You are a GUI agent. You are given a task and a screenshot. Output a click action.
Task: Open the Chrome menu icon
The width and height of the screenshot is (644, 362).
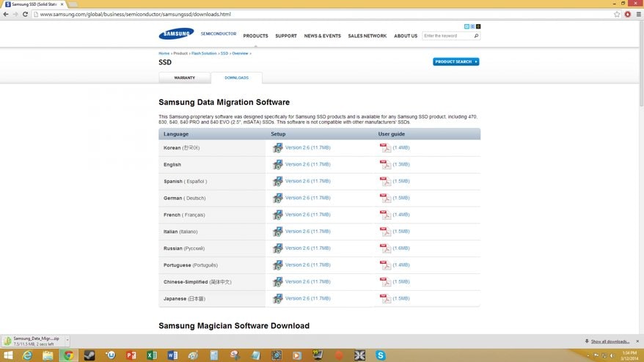click(x=639, y=14)
